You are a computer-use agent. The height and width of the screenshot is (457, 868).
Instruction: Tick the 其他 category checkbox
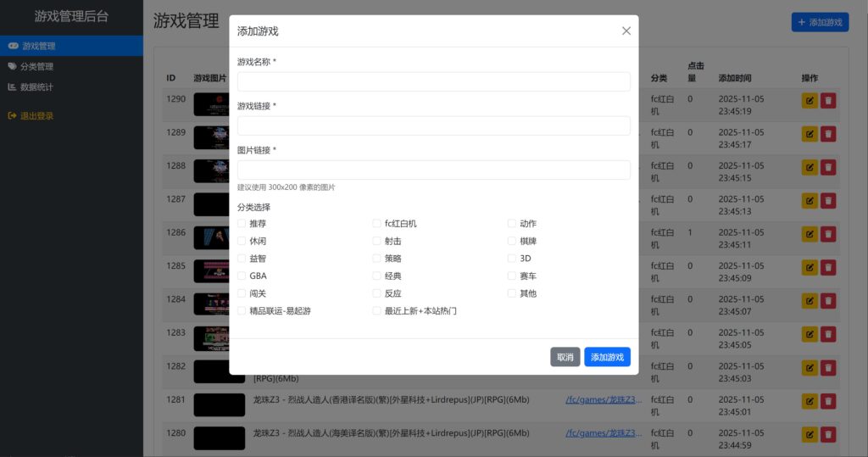pyautogui.click(x=511, y=293)
